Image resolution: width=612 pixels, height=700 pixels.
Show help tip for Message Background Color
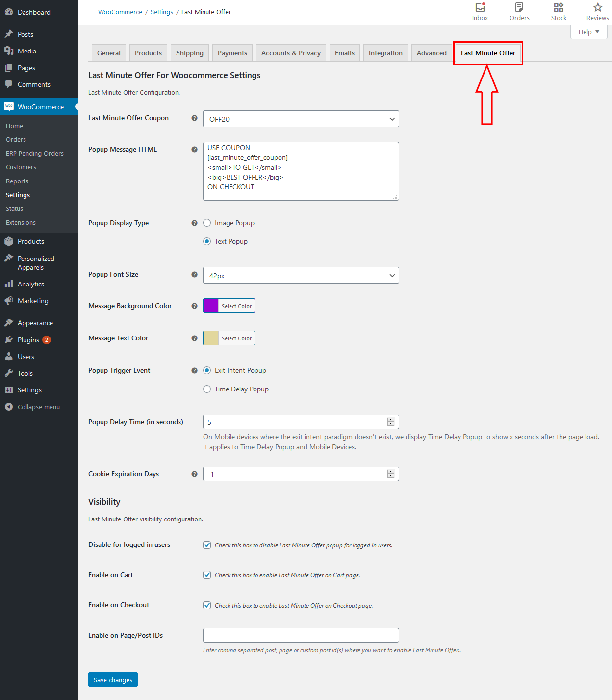[x=194, y=306]
